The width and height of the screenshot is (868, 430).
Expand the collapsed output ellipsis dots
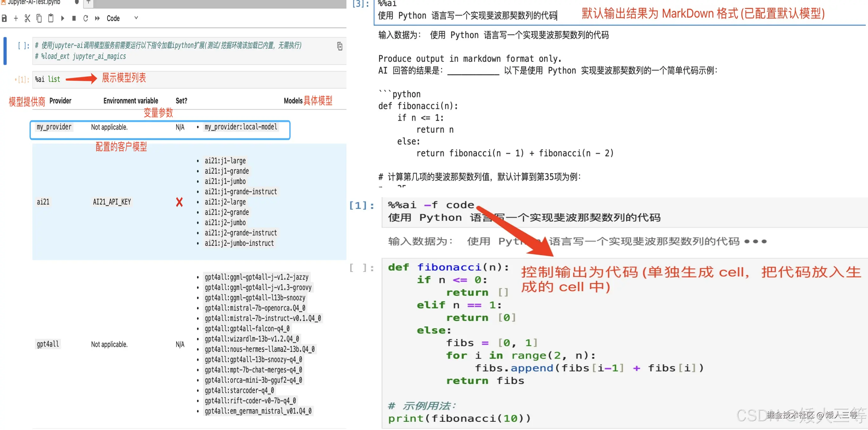pyautogui.click(x=755, y=241)
